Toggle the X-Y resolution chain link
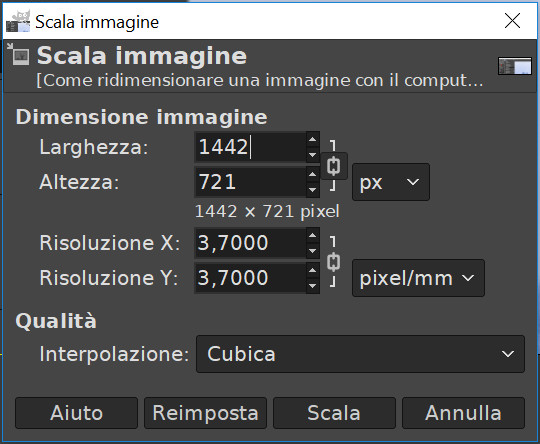Image resolution: width=540 pixels, height=444 pixels. [x=333, y=262]
